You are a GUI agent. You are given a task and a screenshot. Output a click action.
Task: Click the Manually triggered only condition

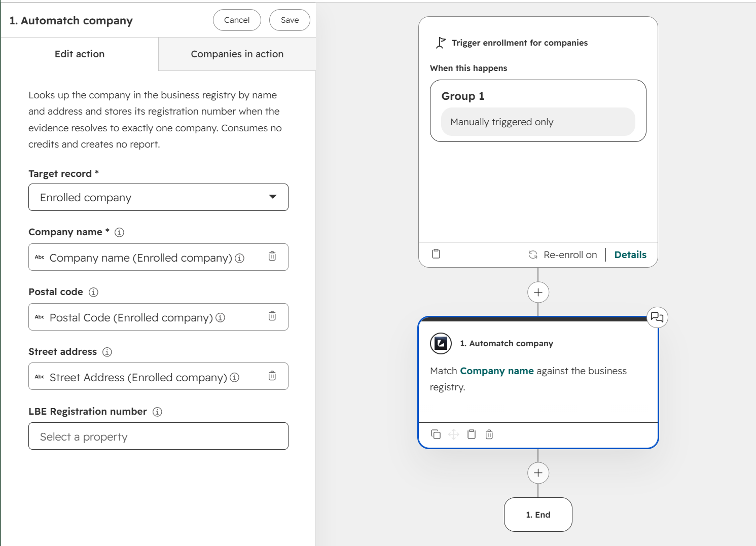[x=538, y=122]
